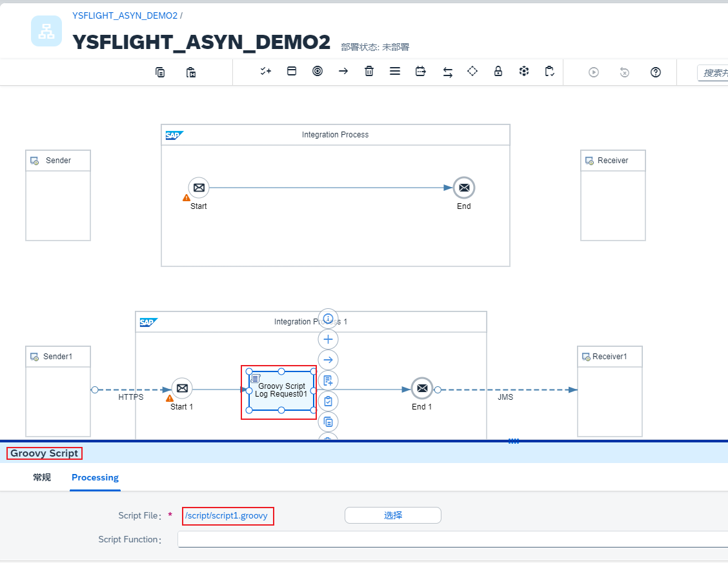Image resolution: width=728 pixels, height=563 pixels.
Task: Click the diamond-shaped routing icon in toolbar
Action: (472, 72)
